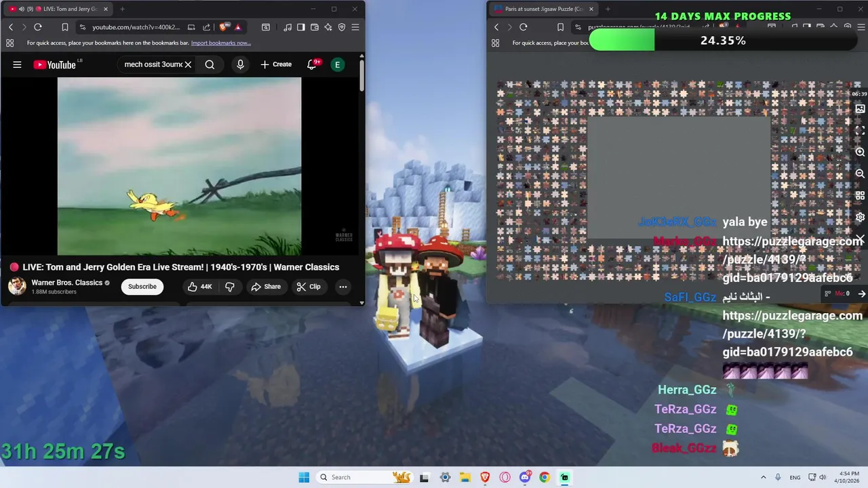Open Discord from the taskbar

tap(525, 477)
